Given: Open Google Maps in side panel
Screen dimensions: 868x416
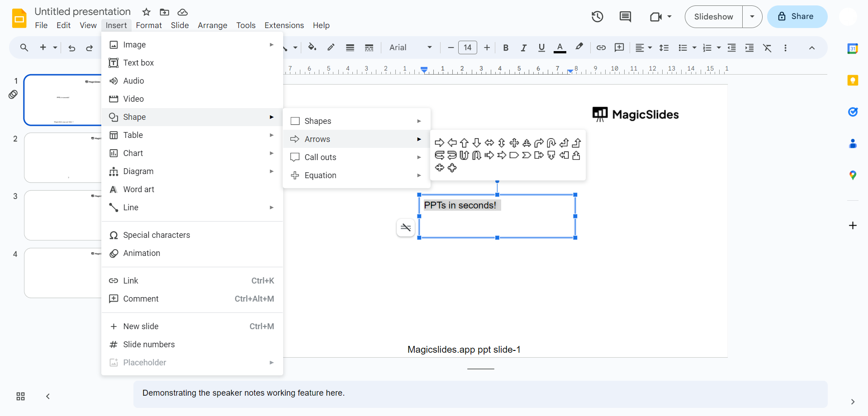Looking at the screenshot, I should 853,175.
